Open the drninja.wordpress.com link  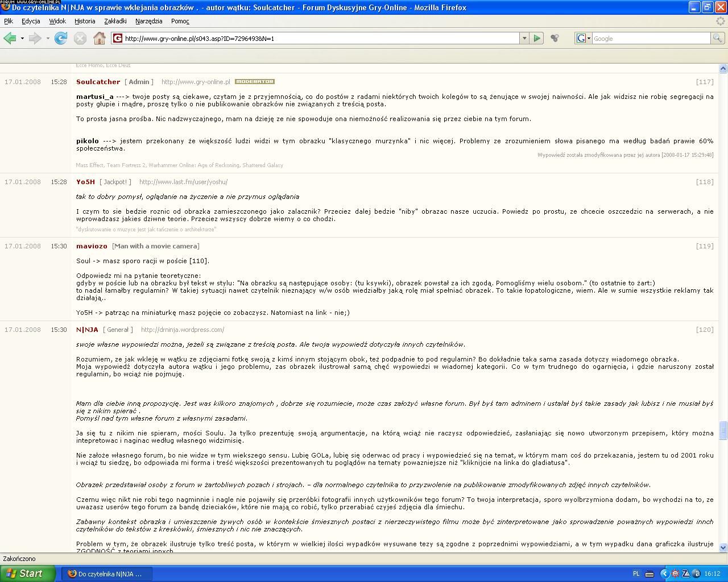[x=182, y=330]
